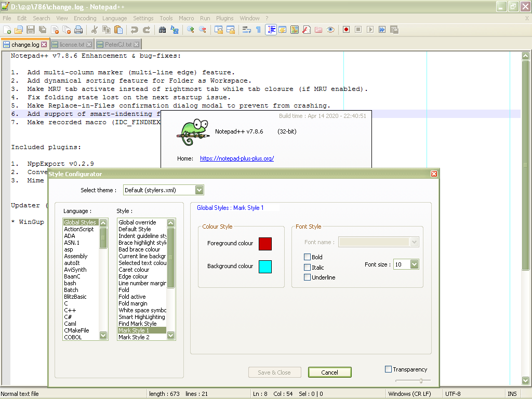The width and height of the screenshot is (532, 399).
Task: Click the save recorded macro icon
Action: (x=394, y=30)
